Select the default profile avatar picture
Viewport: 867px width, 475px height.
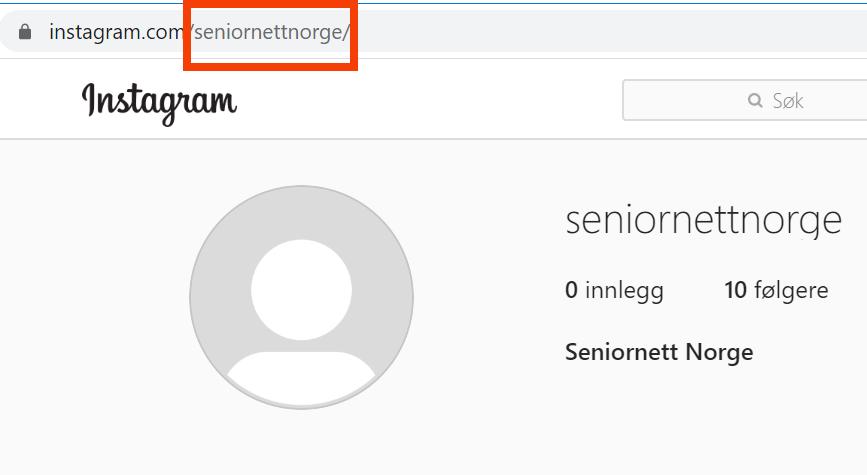(x=301, y=297)
